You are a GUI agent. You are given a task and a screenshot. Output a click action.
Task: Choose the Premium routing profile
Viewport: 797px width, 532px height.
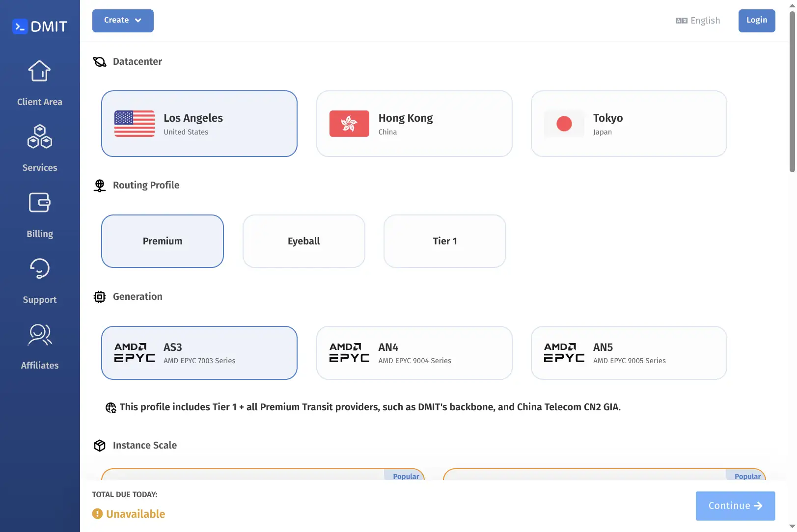point(163,241)
